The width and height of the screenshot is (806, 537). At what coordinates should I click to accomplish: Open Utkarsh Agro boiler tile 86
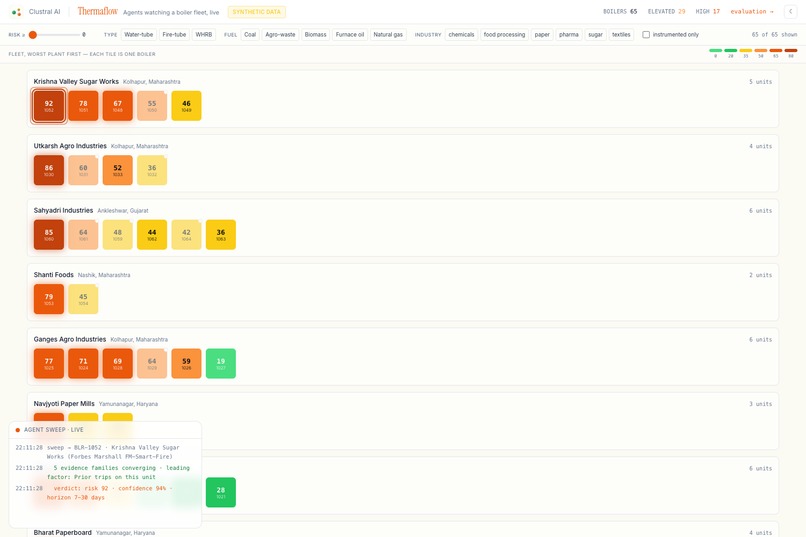tap(49, 170)
